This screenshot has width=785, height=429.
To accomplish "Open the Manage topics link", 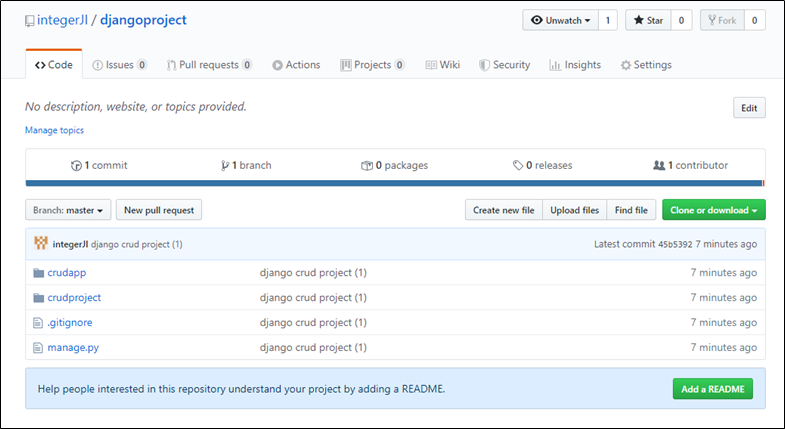I will pos(55,130).
